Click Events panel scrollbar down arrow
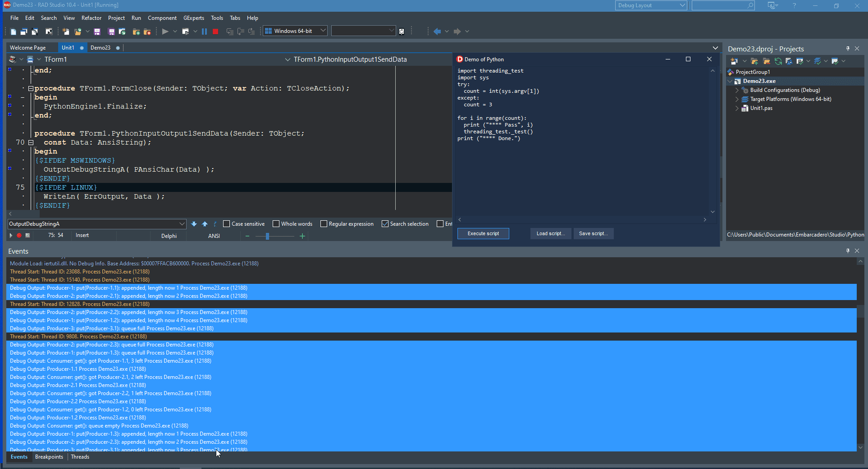868x469 pixels. 860,447
